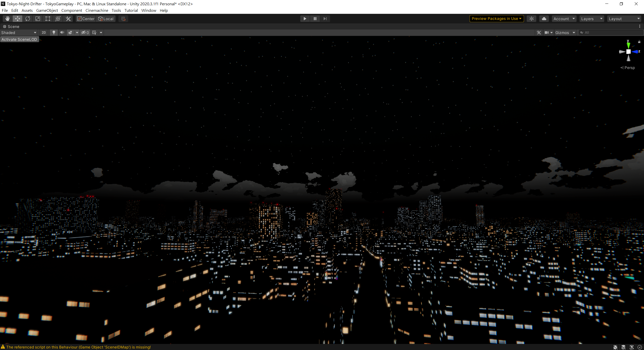This screenshot has width=644, height=350.
Task: Click the Play button
Action: click(305, 19)
